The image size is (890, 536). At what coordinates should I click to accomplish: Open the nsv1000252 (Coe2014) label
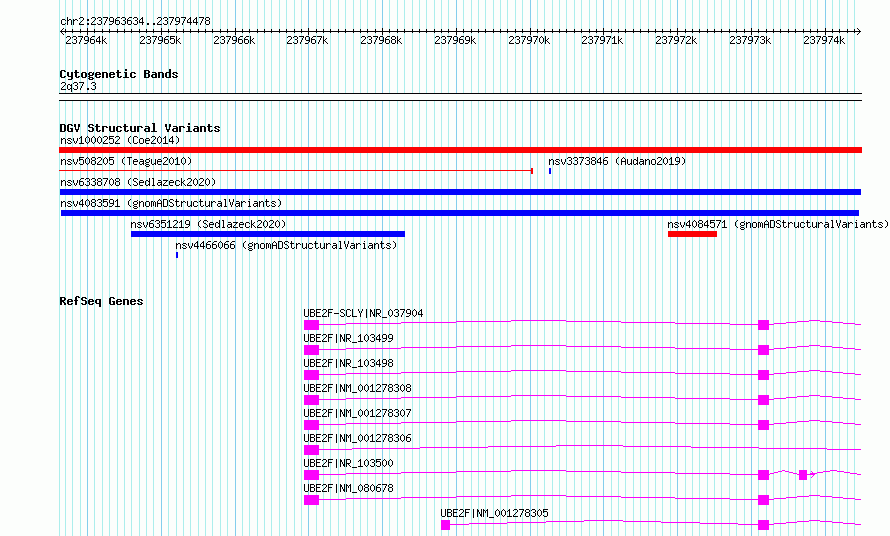[x=120, y=140]
